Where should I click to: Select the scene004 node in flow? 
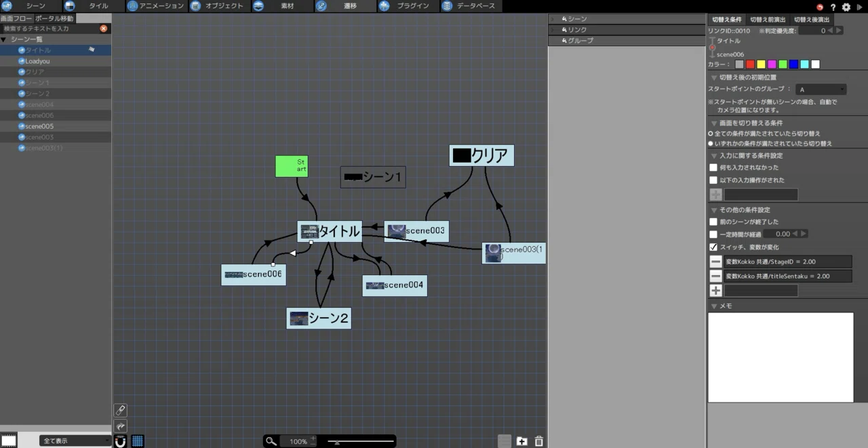pyautogui.click(x=395, y=285)
